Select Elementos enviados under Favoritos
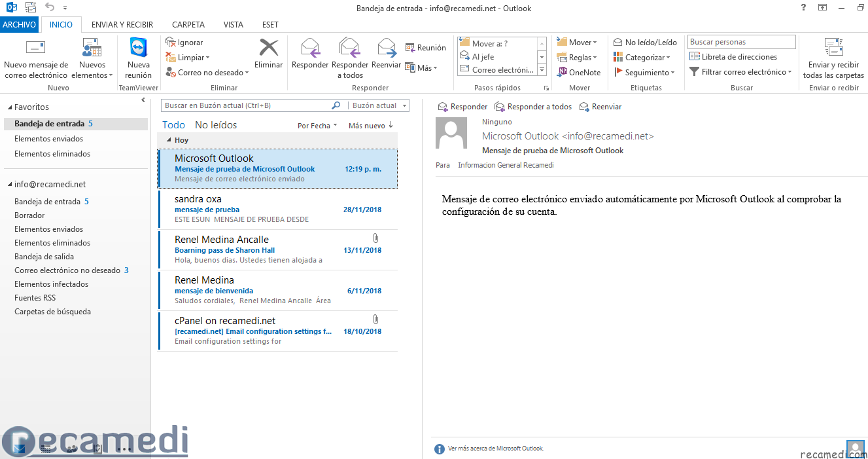868x459 pixels. pos(48,139)
